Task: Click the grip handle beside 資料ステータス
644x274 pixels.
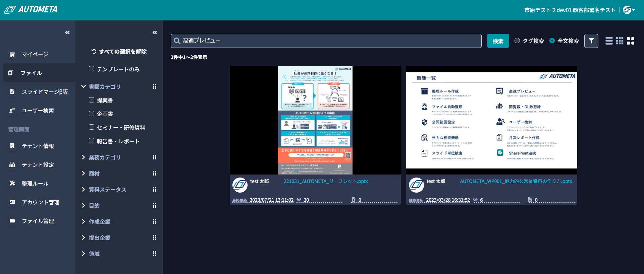Action: [x=155, y=189]
